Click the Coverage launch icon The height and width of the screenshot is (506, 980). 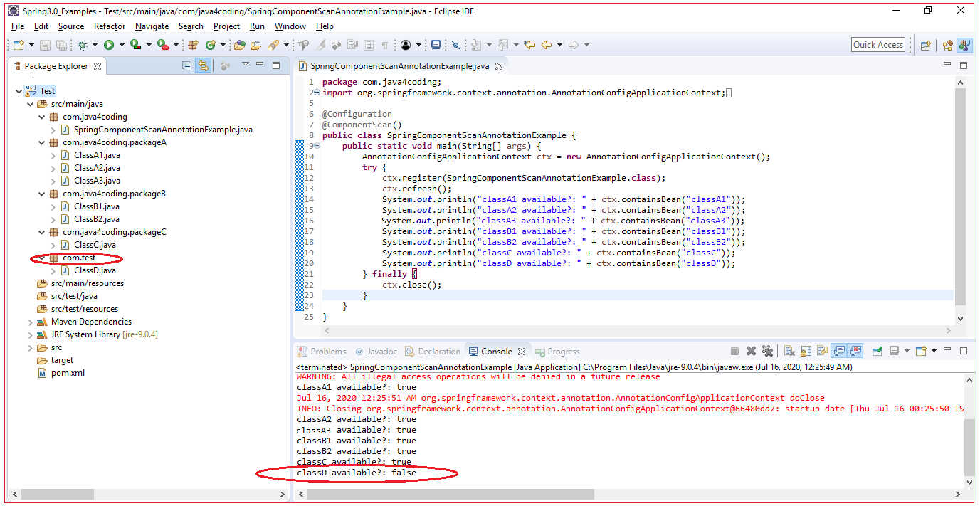coord(135,45)
